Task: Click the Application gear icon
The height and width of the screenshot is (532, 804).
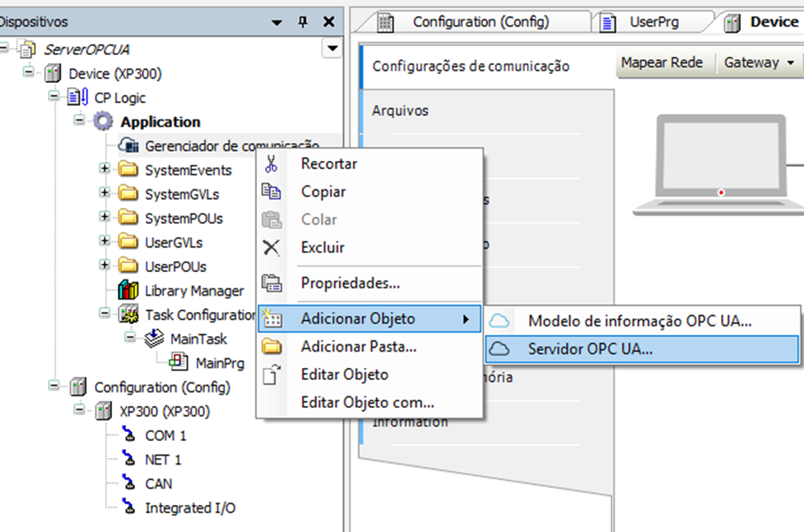Action: pyautogui.click(x=103, y=122)
